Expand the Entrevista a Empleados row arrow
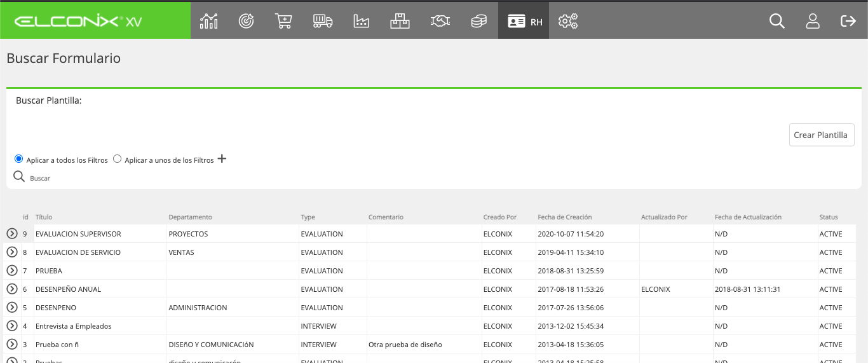 click(11, 325)
